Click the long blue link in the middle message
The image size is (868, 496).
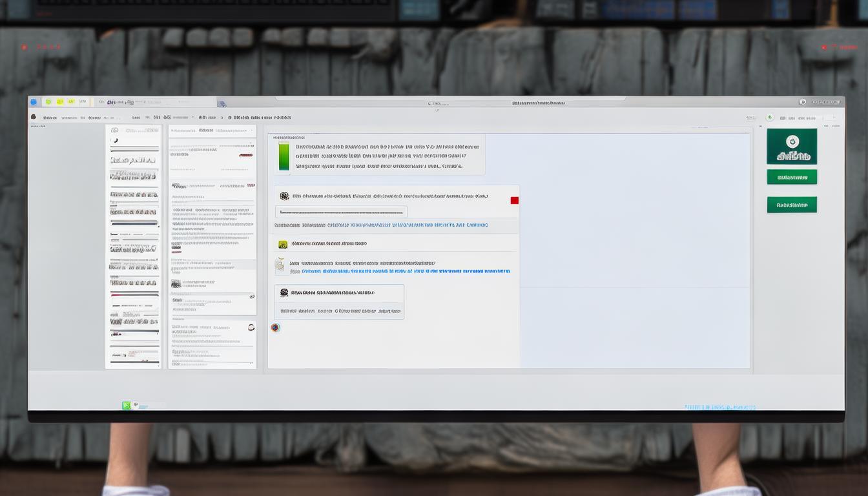pyautogui.click(x=406, y=271)
